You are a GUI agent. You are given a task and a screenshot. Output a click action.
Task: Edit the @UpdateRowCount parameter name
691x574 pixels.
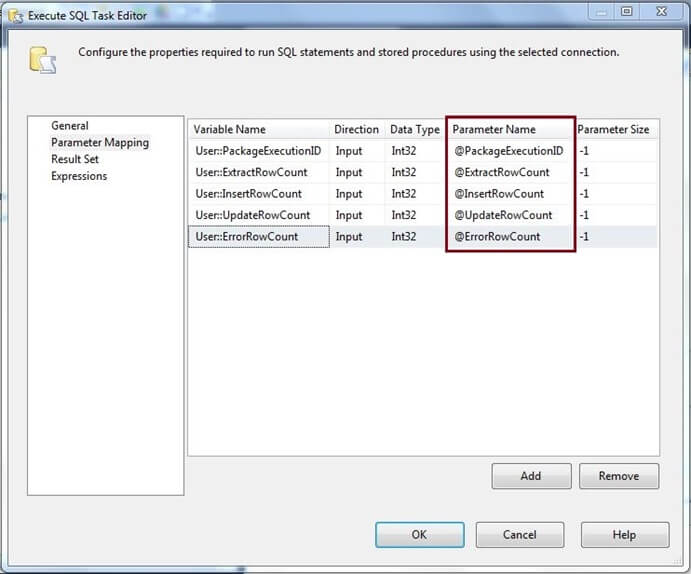[511, 215]
